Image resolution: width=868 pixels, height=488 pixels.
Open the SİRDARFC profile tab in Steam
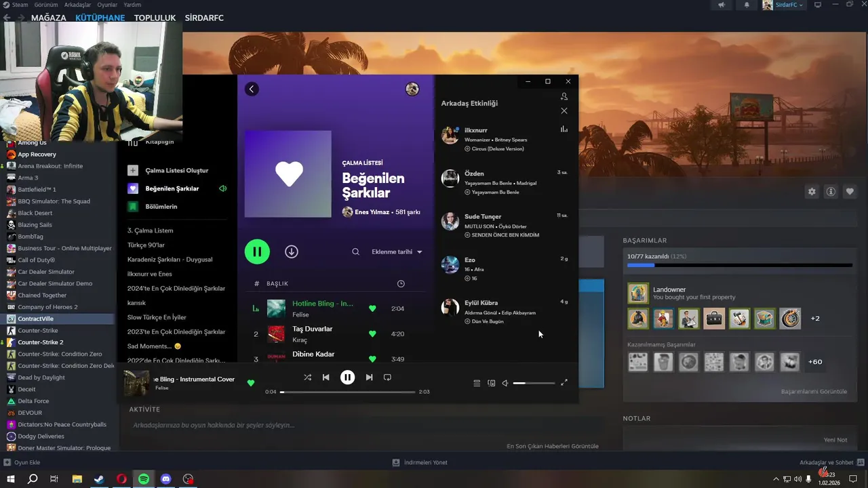pyautogui.click(x=204, y=18)
